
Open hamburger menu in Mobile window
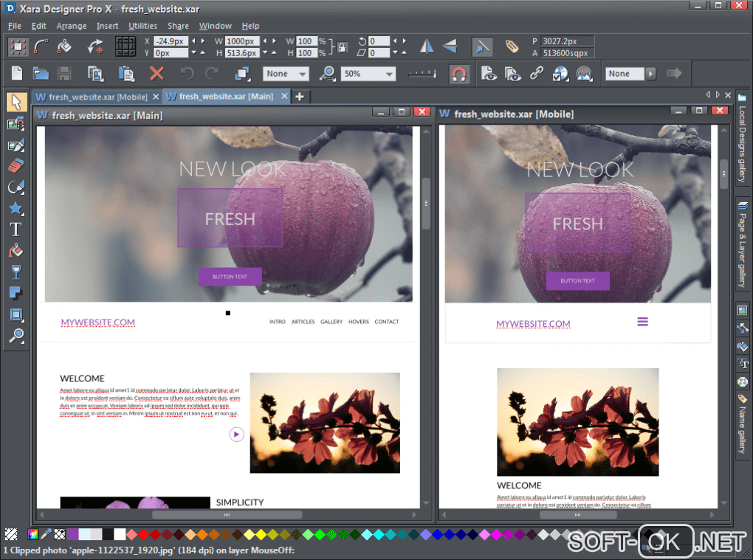tap(642, 322)
